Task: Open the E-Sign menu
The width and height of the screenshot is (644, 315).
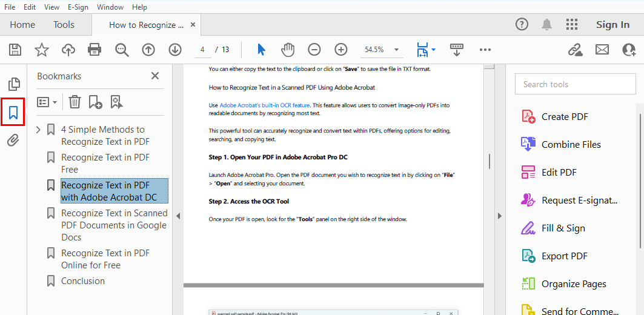Action: point(78,7)
